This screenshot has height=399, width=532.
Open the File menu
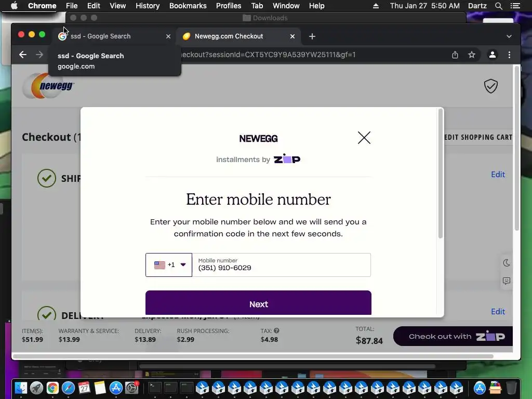[72, 6]
